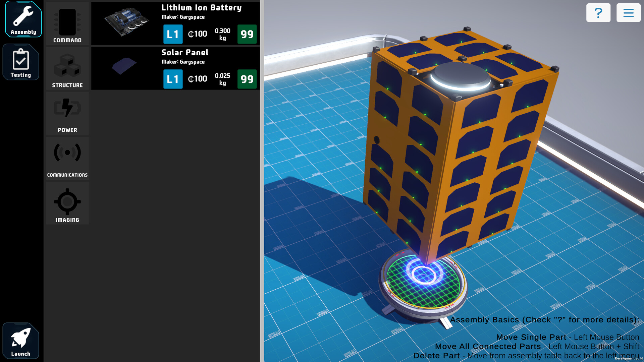Click the Launch rocket icon
644x362 pixels.
coord(21,340)
